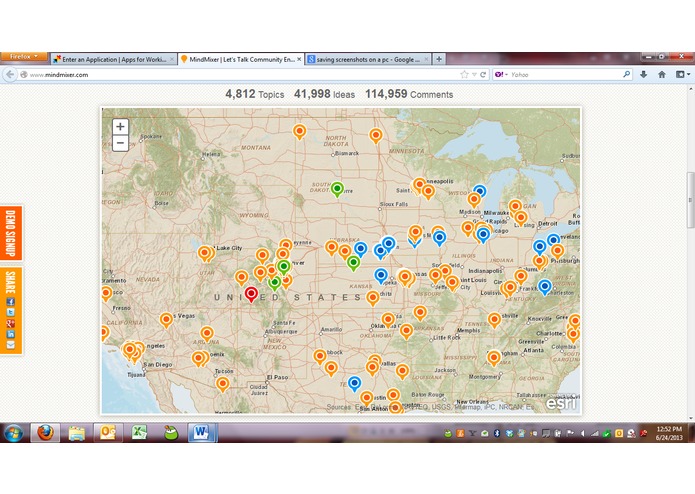Go to Firefox home page icon
695x494 pixels.
[662, 74]
